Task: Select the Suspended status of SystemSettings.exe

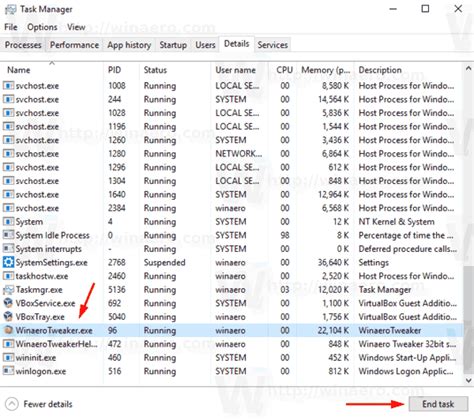Action: 164,262
